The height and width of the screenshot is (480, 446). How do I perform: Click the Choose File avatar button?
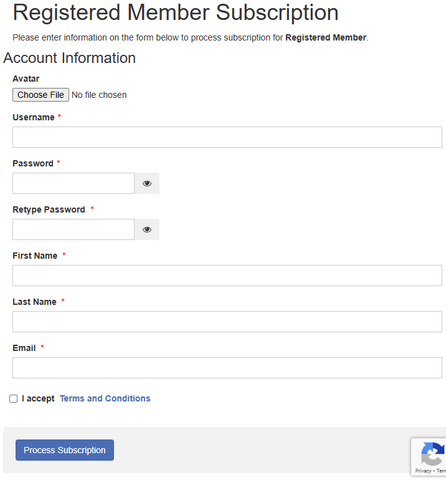pos(41,95)
